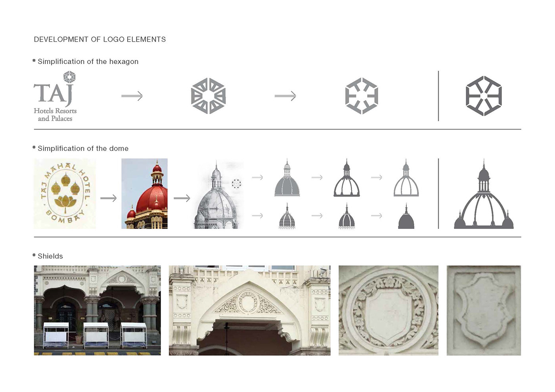The width and height of the screenshot is (555, 392).
Task: Click the pencil sketch of the dome
Action: point(216,195)
